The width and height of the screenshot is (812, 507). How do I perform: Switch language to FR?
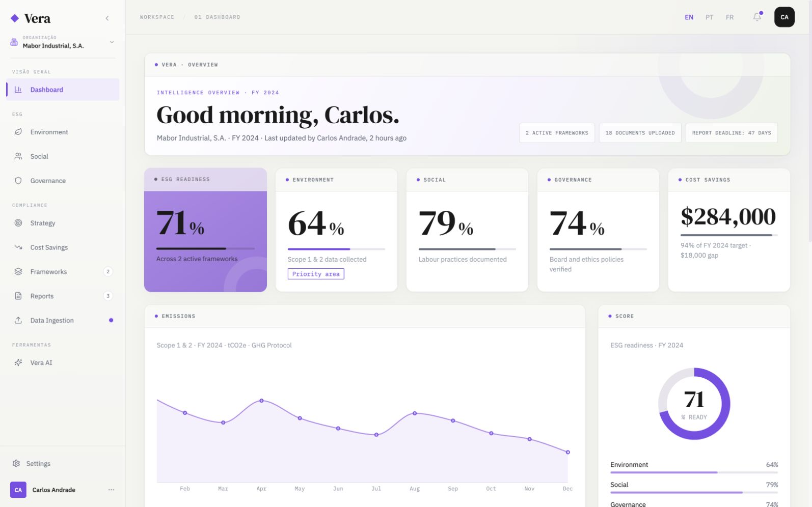[729, 17]
